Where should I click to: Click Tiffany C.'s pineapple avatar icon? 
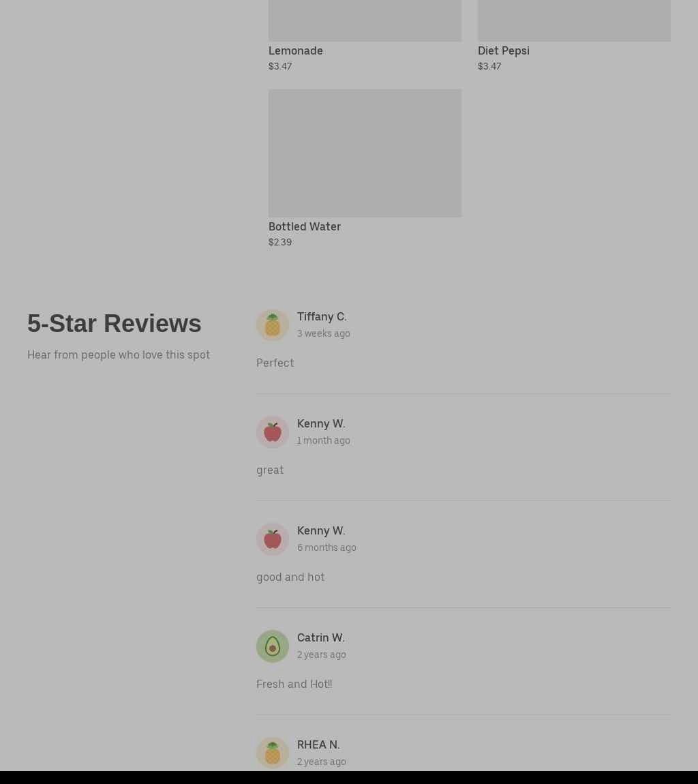(x=273, y=325)
